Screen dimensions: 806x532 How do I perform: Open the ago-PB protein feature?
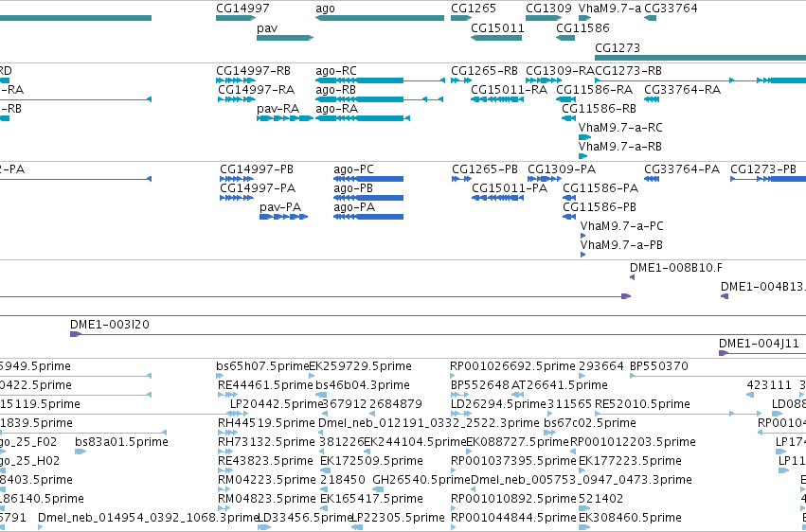[x=368, y=198]
